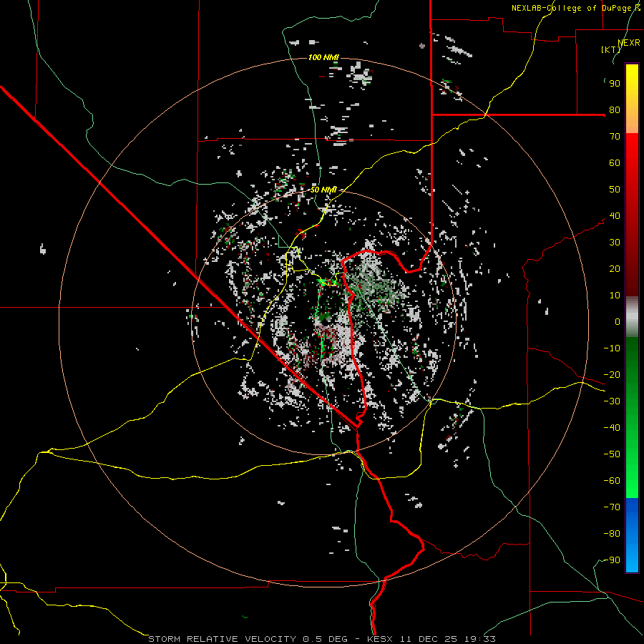Select the 70 value on velocity scale
The height and width of the screenshot is (644, 644).
(615, 137)
